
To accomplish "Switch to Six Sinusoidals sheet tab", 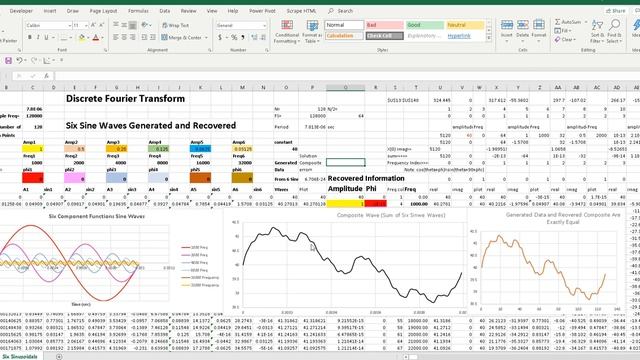I will 20,356.
